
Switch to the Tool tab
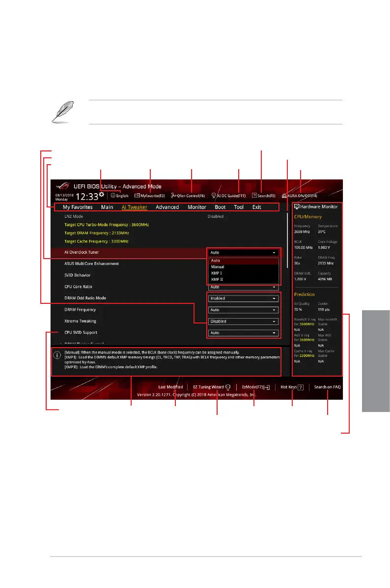pos(239,207)
